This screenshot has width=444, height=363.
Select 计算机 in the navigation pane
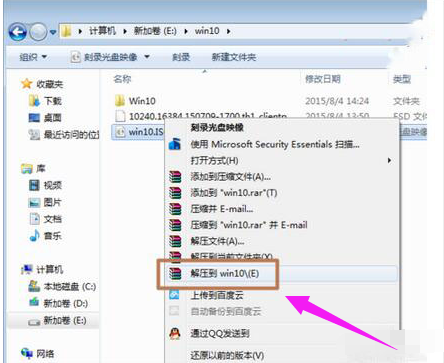(x=42, y=269)
